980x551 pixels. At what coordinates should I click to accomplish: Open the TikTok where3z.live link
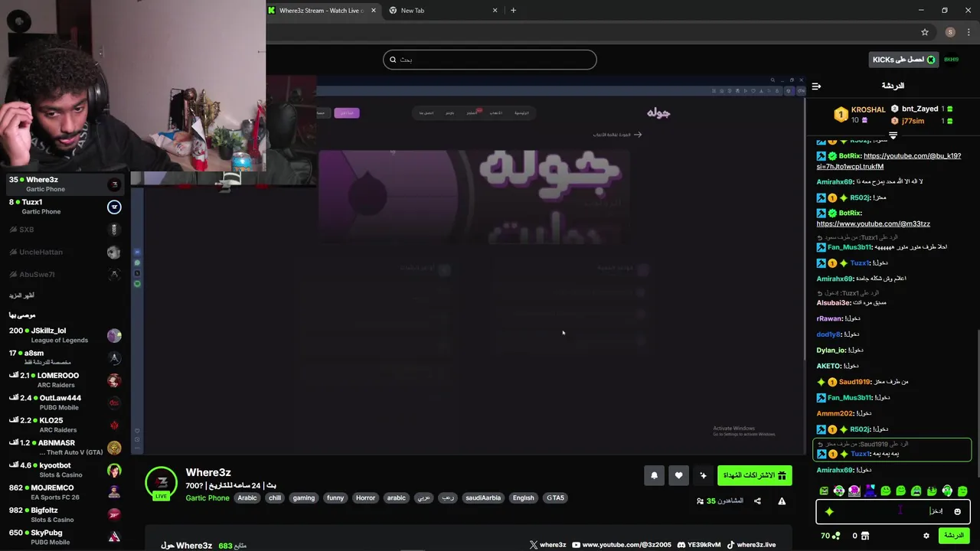click(x=751, y=545)
